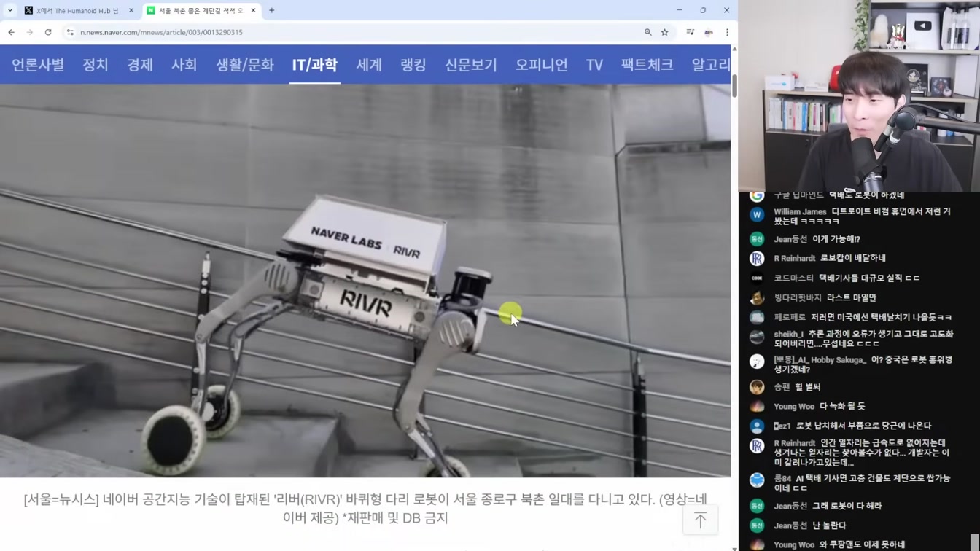This screenshot has width=980, height=551.
Task: Click the 코드마스터 CODE avatar in chat
Action: pos(757,278)
